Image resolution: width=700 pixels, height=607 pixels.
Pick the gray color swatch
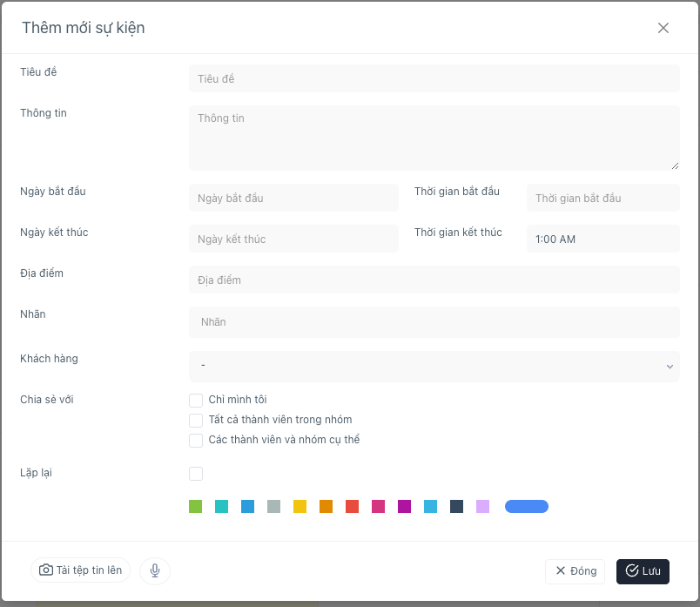(x=273, y=507)
